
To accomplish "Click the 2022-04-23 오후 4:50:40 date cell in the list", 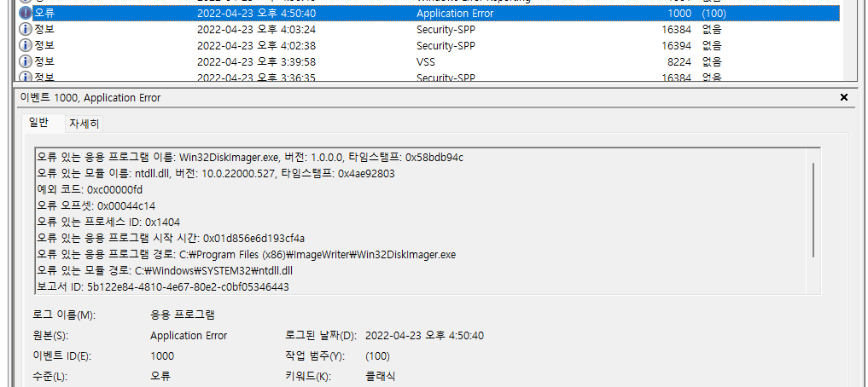I will coord(256,13).
